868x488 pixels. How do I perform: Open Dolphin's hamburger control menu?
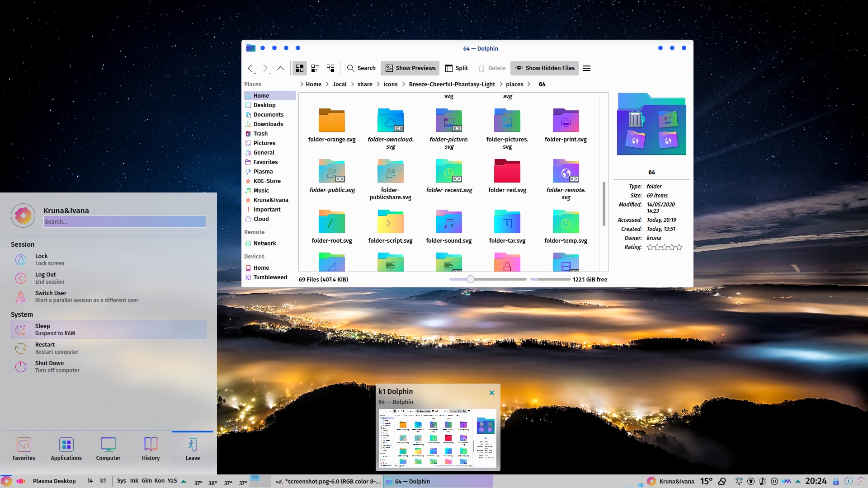click(x=587, y=68)
